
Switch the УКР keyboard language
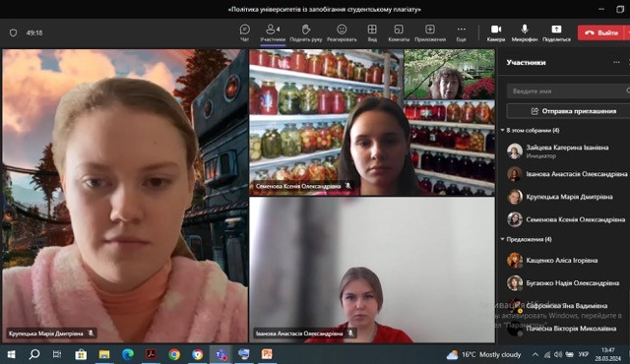[584, 355]
